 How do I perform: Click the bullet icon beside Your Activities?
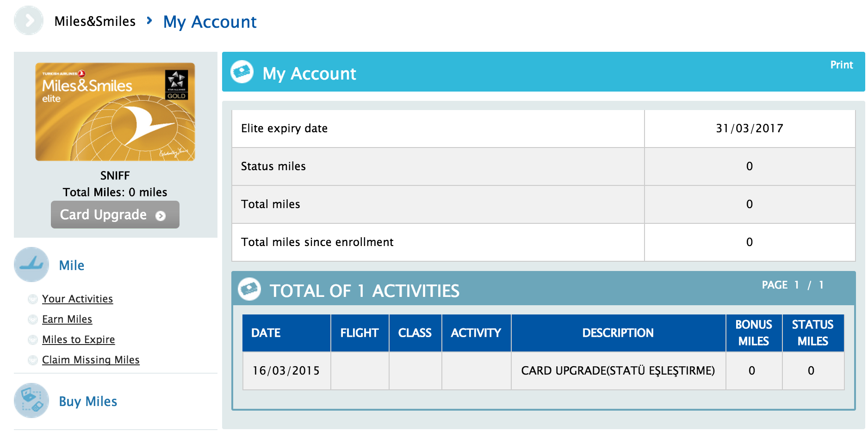pyautogui.click(x=33, y=299)
